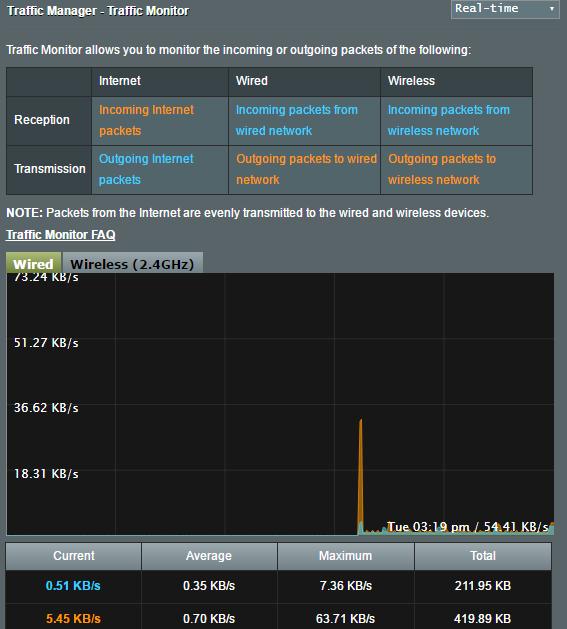Click the 18.31 KB/s axis label

pyautogui.click(x=46, y=474)
